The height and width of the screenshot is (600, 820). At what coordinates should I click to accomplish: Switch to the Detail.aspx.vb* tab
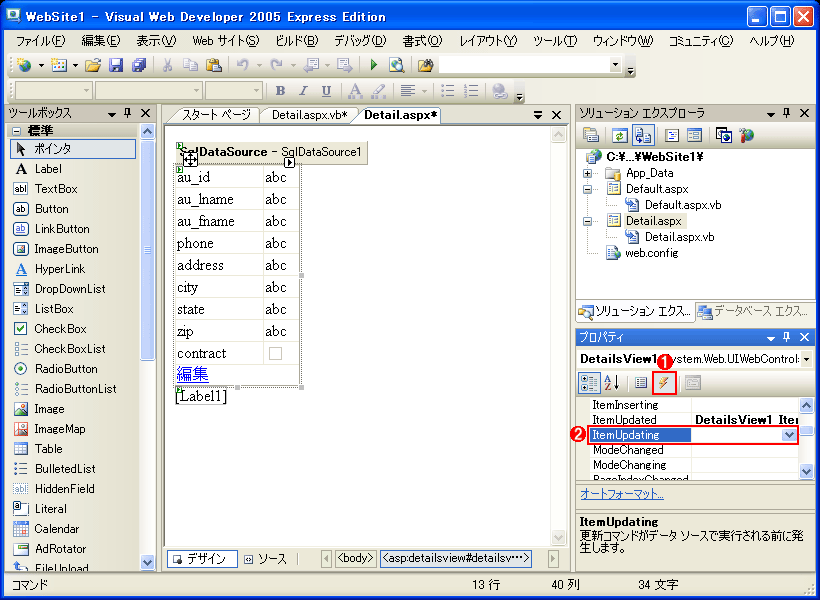click(309, 115)
